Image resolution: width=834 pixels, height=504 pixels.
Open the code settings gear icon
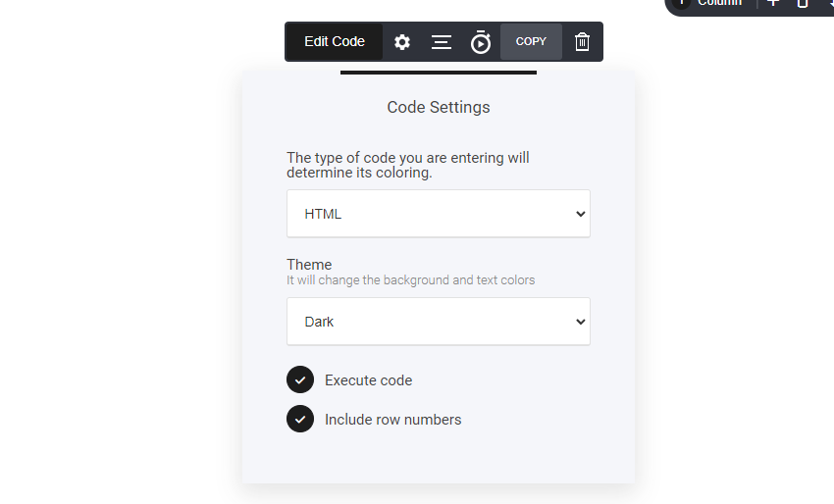pos(402,42)
